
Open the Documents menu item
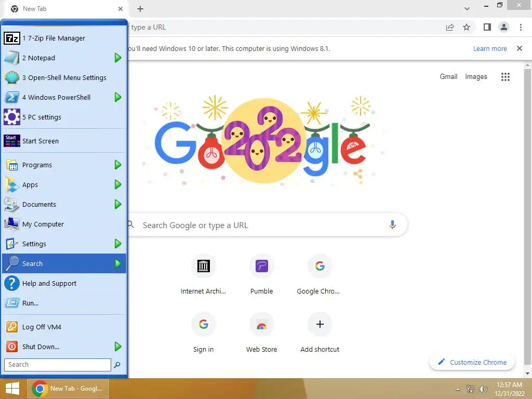coord(64,204)
